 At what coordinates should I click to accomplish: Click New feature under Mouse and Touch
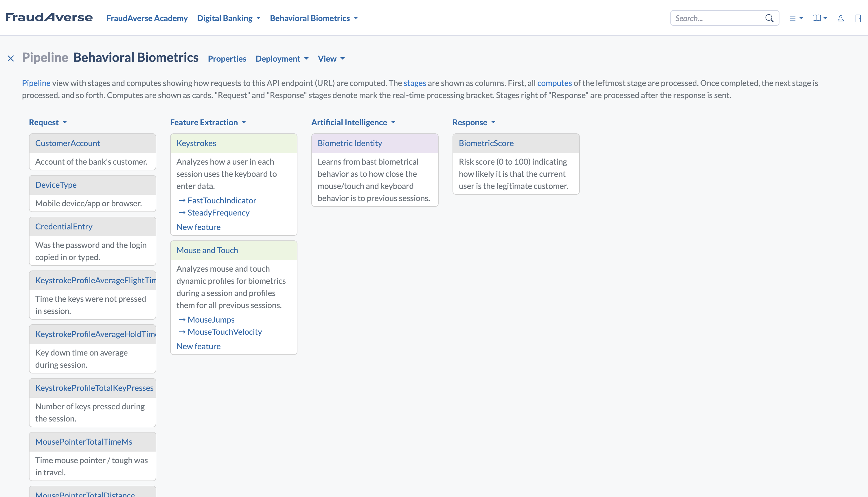pos(198,346)
